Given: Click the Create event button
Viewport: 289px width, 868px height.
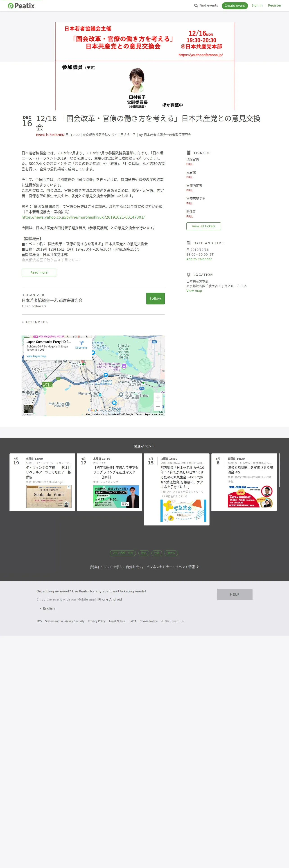Looking at the screenshot, I should click(x=235, y=6).
